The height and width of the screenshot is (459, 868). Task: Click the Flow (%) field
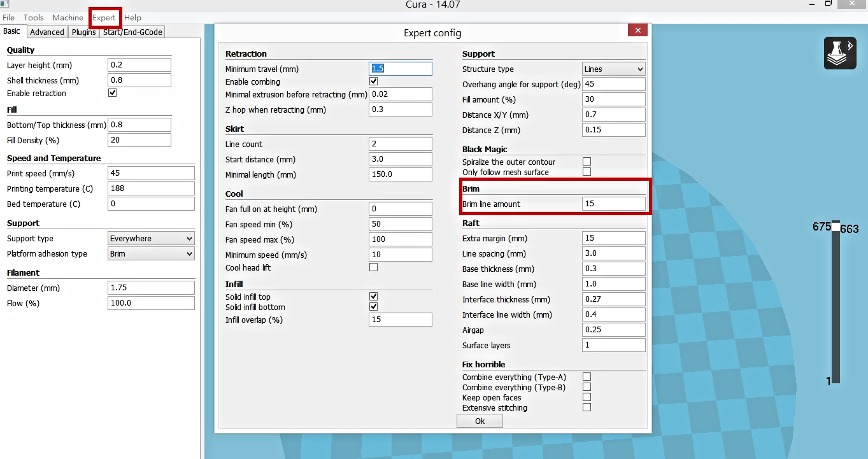[x=152, y=303]
